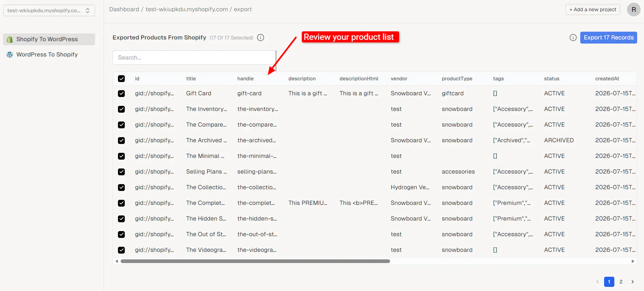Viewport: 644px width, 291px height.
Task: Uncheck the The Collectio row checkbox
Action: 121,188
